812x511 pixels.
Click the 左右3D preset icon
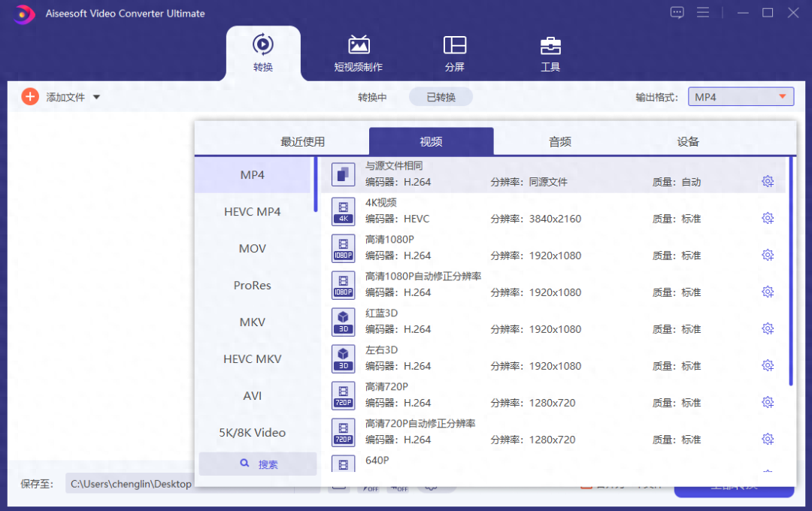[343, 358]
